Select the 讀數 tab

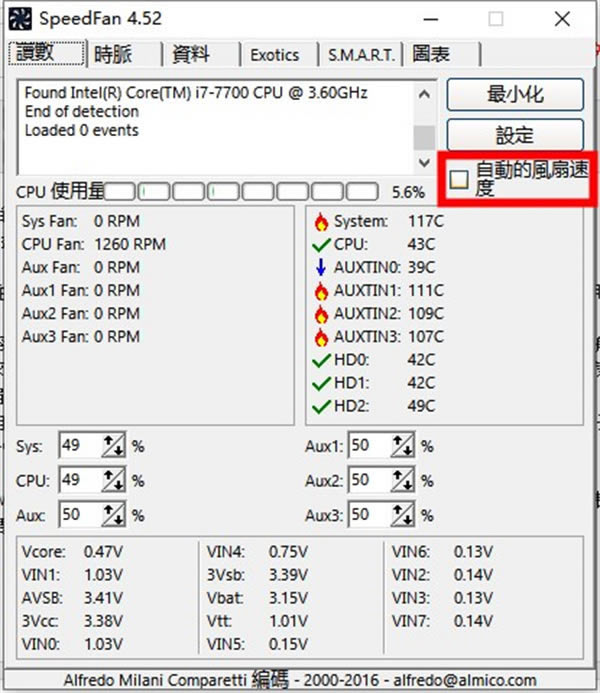pos(46,53)
